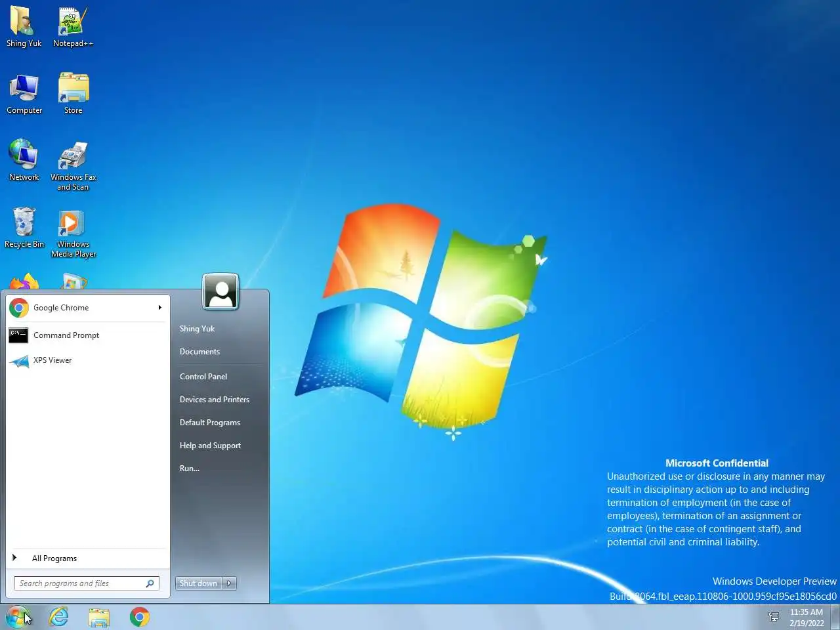Screen dimensions: 840x630
Task: Launch Command Prompt from Start menu
Action: pos(87,335)
